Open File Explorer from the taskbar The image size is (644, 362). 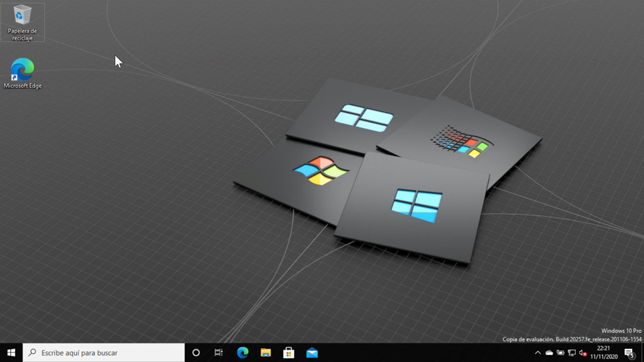265,353
